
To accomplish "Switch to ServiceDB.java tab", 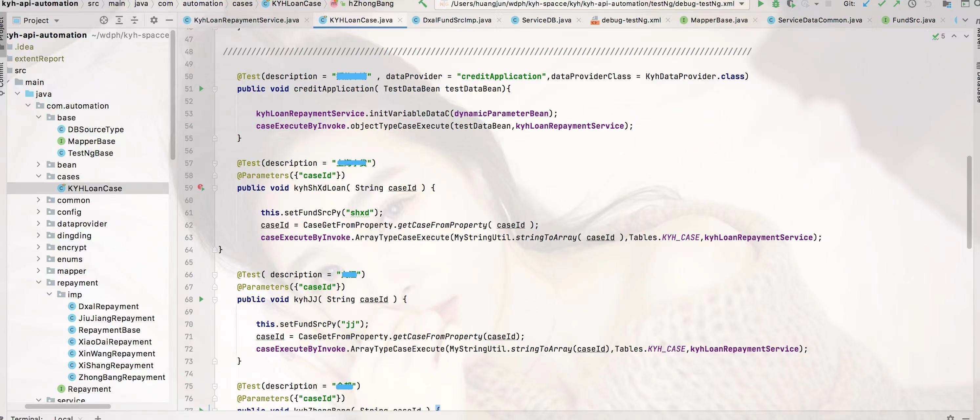I will pyautogui.click(x=546, y=20).
